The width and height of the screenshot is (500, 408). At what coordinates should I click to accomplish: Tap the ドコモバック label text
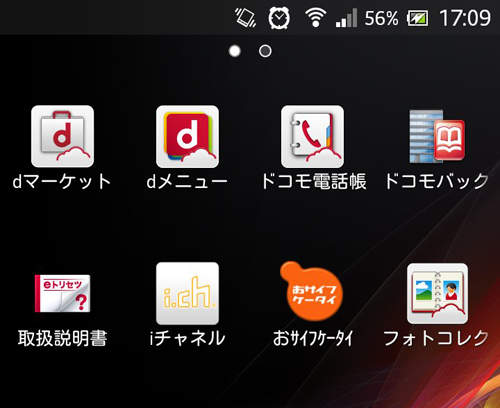click(x=437, y=182)
